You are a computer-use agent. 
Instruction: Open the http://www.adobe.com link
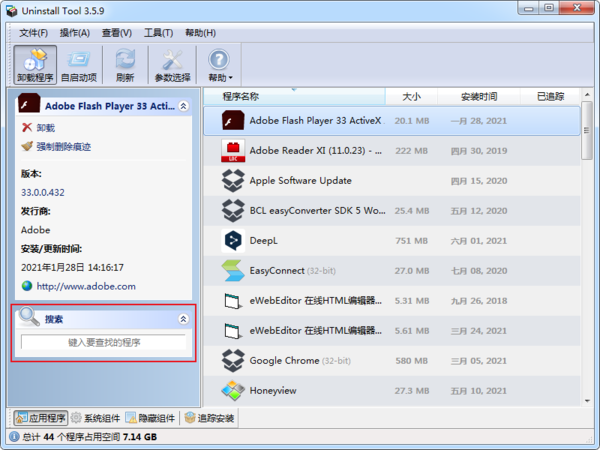[x=85, y=285]
